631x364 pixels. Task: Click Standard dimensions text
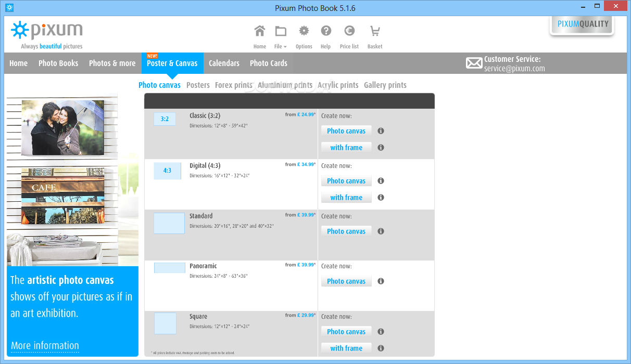(231, 226)
